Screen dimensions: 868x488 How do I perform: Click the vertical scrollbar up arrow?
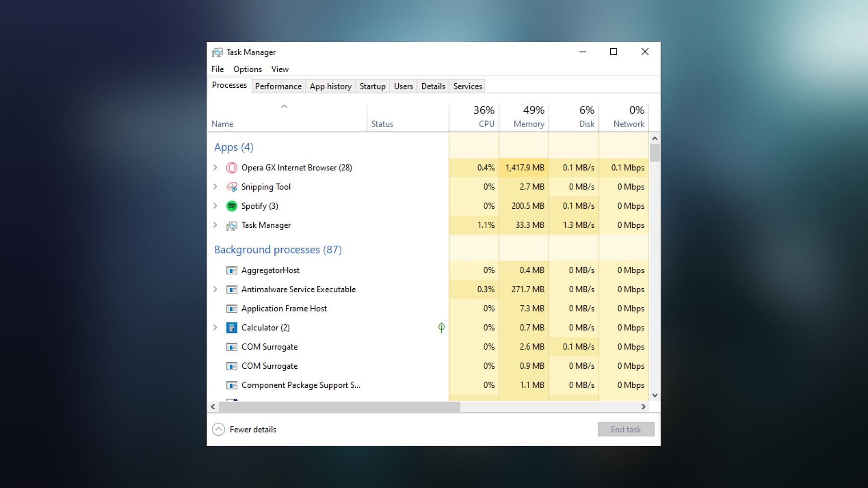point(655,138)
